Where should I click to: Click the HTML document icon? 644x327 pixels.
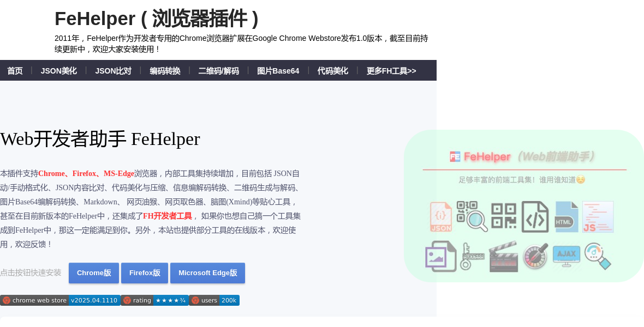pos(566,217)
